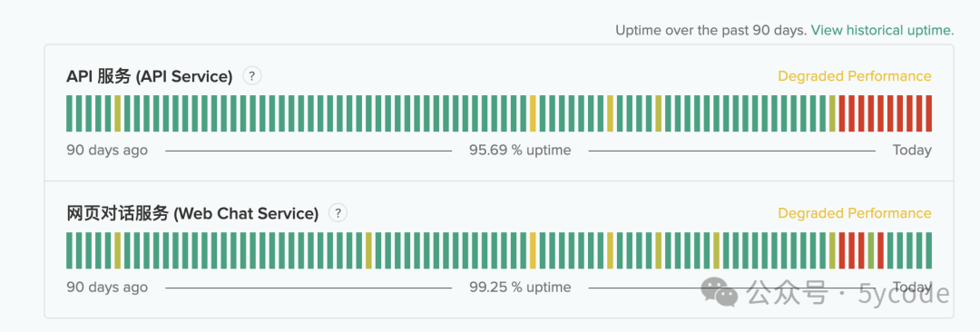Select the first red bar in API Service row

pyautogui.click(x=842, y=113)
